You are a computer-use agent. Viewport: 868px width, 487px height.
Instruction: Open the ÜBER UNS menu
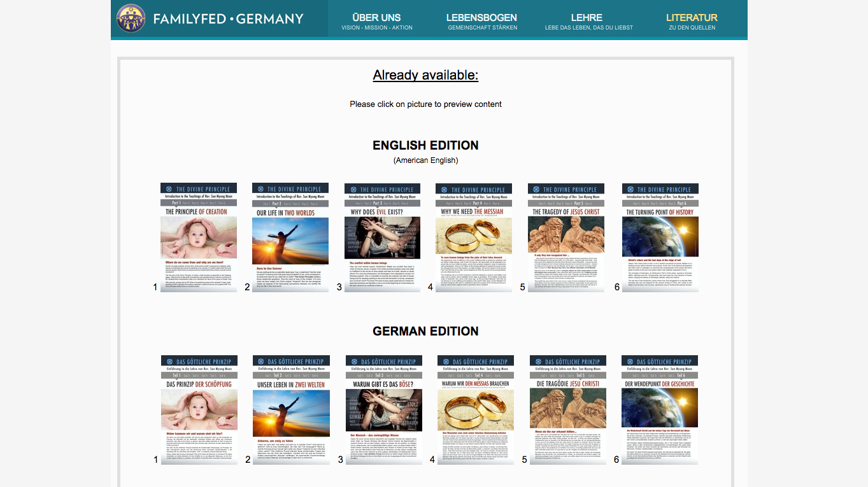tap(376, 21)
